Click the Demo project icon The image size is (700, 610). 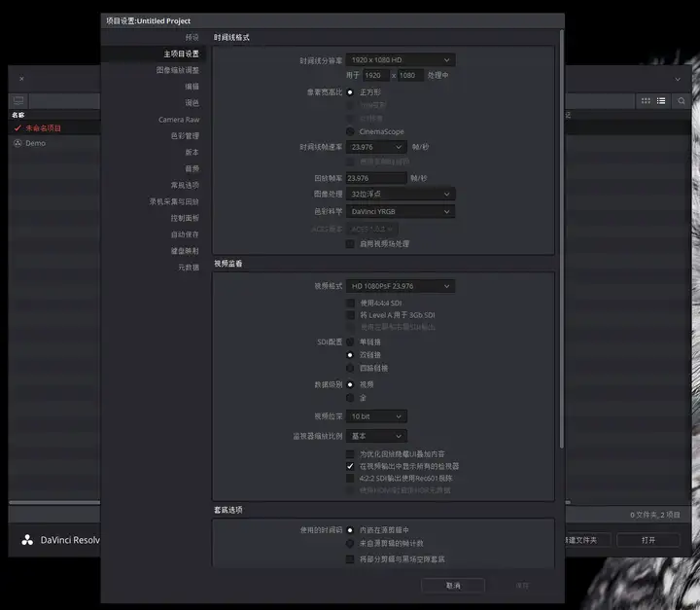click(x=17, y=143)
